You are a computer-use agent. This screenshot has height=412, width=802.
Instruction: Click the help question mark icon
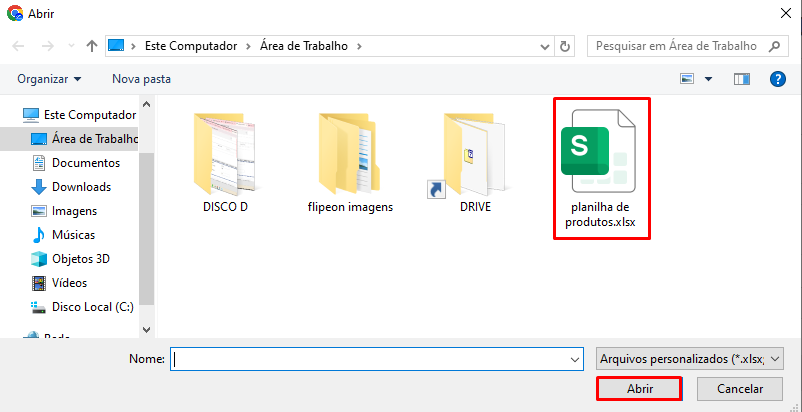(x=776, y=78)
